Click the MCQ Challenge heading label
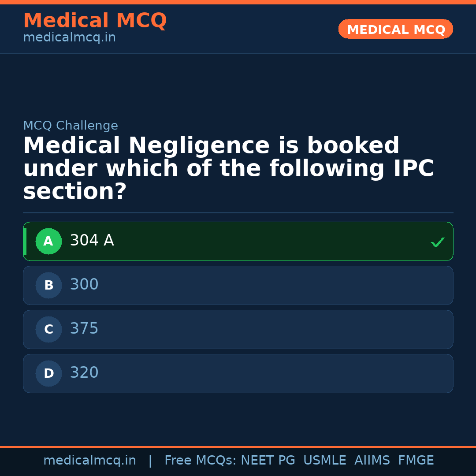Viewport: 476px width, 476px height. pyautogui.click(x=71, y=126)
